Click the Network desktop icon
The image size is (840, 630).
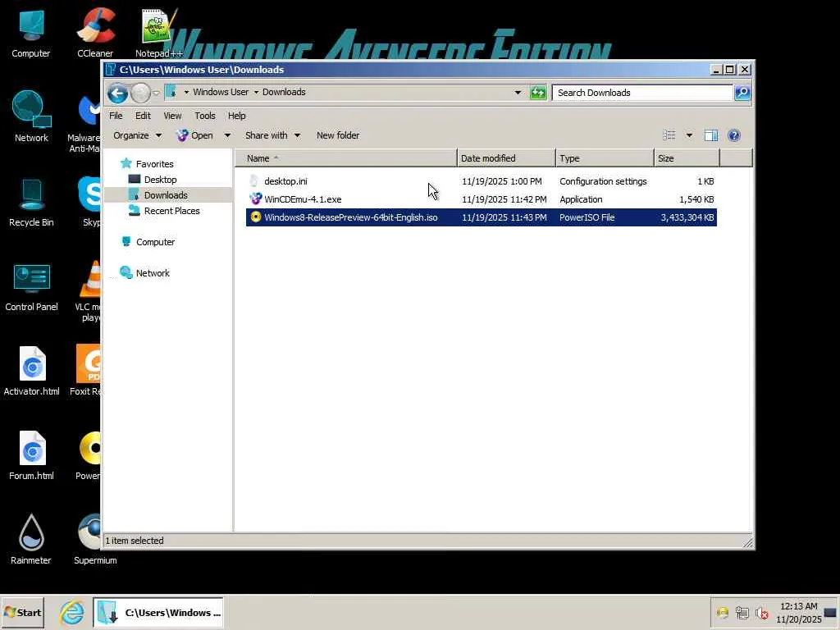click(x=31, y=116)
